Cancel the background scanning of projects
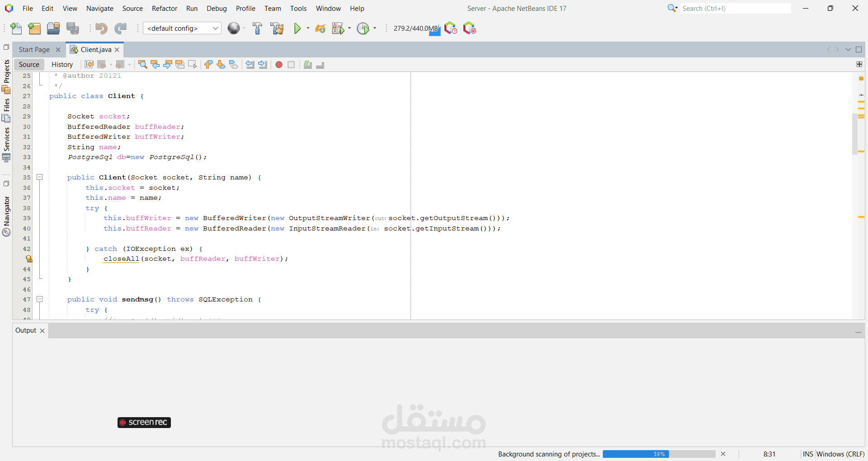 (x=723, y=454)
